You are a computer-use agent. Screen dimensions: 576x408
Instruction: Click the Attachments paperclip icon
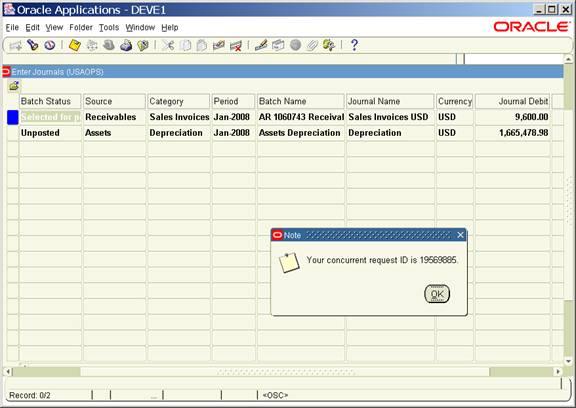(312, 46)
